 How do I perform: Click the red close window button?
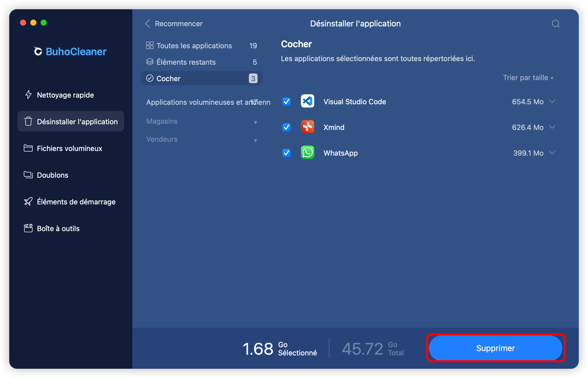click(23, 23)
